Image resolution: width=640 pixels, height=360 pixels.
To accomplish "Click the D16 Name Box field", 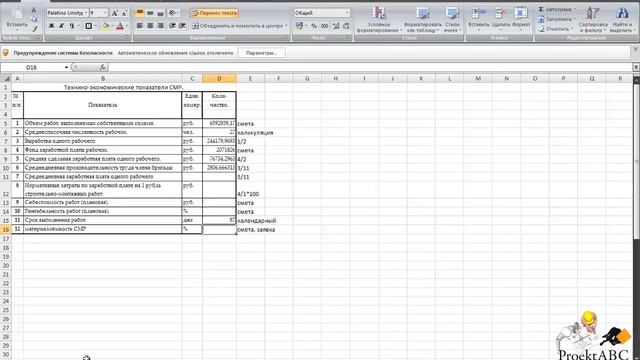I will (x=32, y=67).
